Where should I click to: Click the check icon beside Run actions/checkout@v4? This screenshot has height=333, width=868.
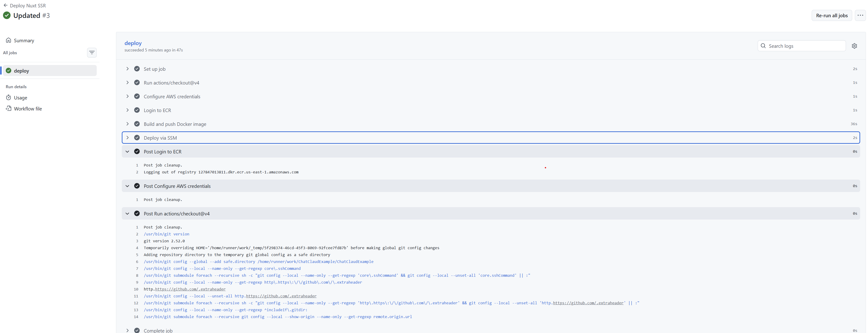[x=137, y=82]
